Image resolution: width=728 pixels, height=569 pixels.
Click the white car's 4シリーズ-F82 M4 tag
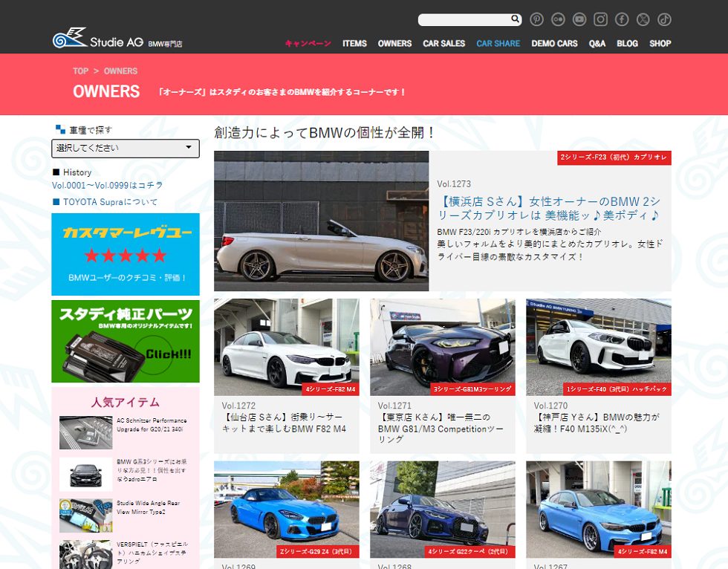[x=331, y=389]
